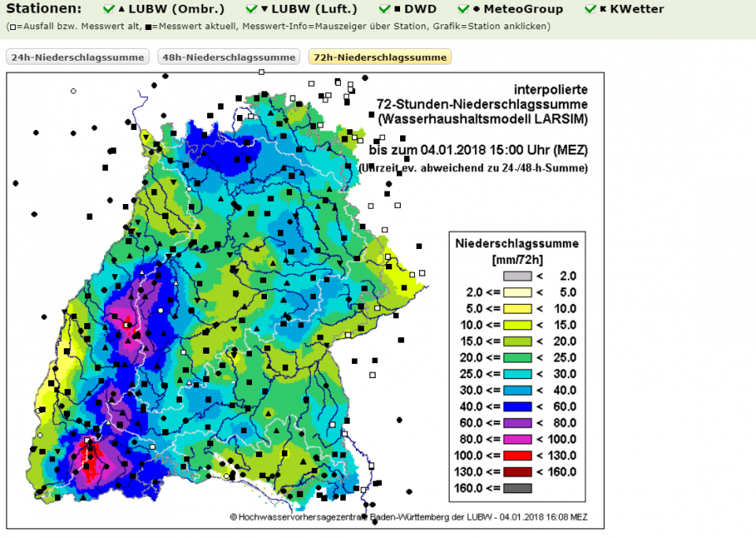Disable the KWetter stations checkbox
The height and width of the screenshot is (538, 756).
click(x=591, y=9)
